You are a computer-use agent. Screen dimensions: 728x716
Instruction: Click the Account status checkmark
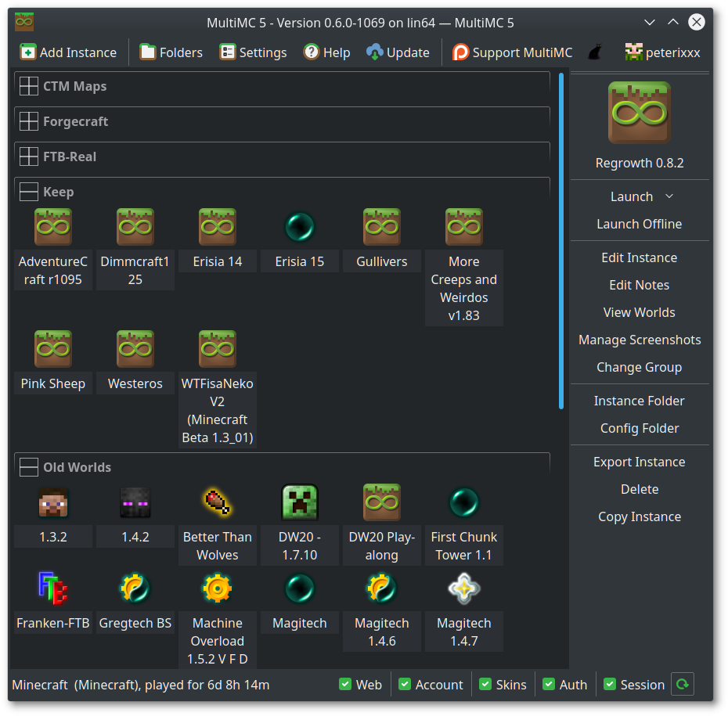click(405, 684)
